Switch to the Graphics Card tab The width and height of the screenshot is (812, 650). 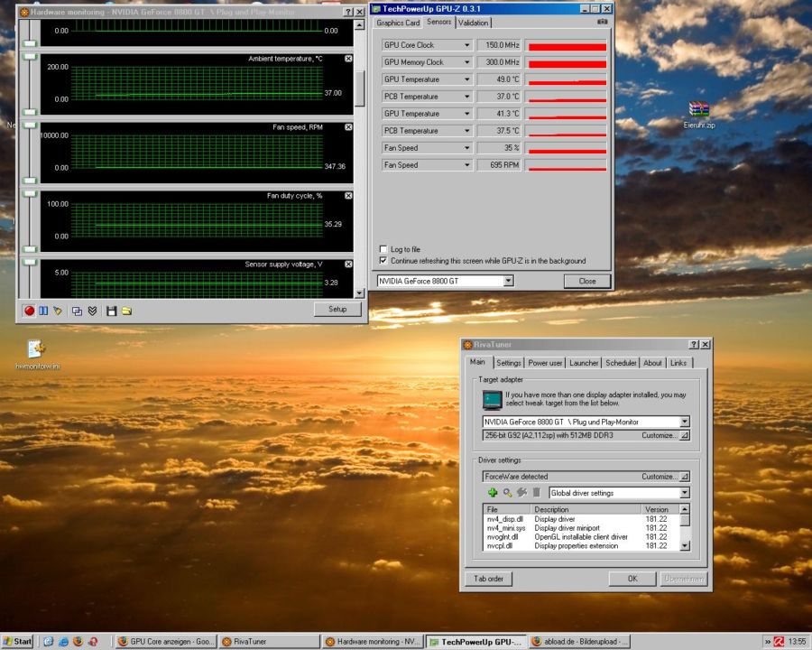coord(398,23)
